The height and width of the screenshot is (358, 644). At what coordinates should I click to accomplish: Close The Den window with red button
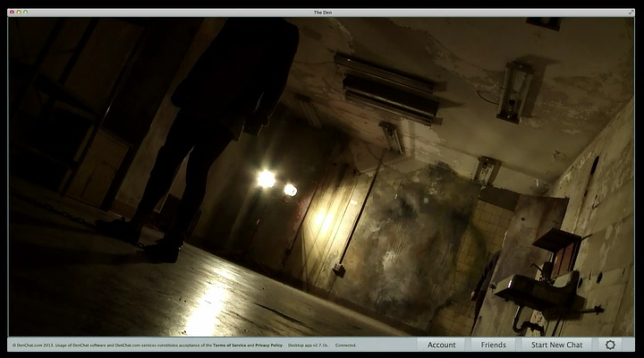pyautogui.click(x=12, y=13)
